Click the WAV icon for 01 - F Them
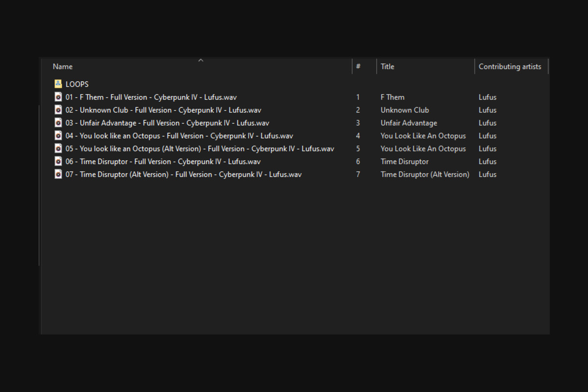The image size is (588, 392). click(58, 97)
